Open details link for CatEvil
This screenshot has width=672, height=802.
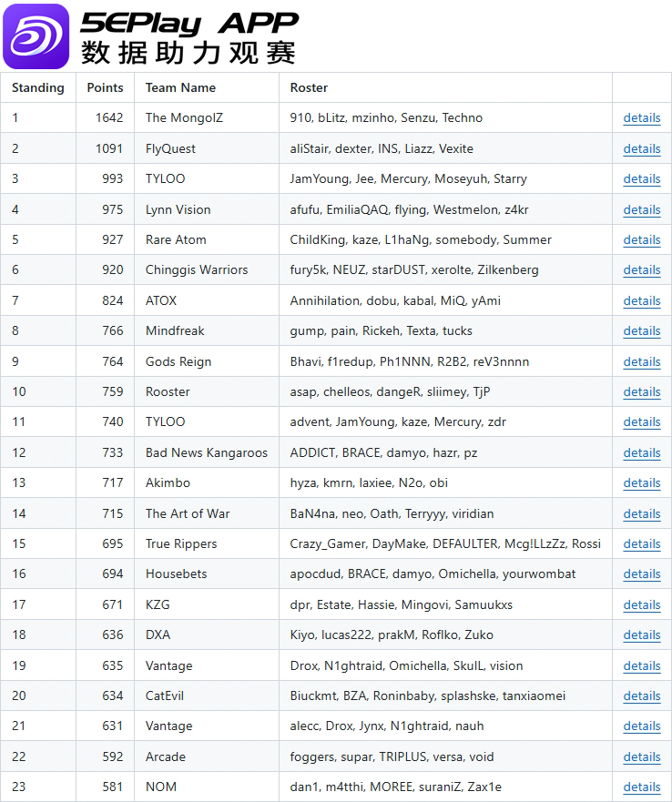click(642, 695)
